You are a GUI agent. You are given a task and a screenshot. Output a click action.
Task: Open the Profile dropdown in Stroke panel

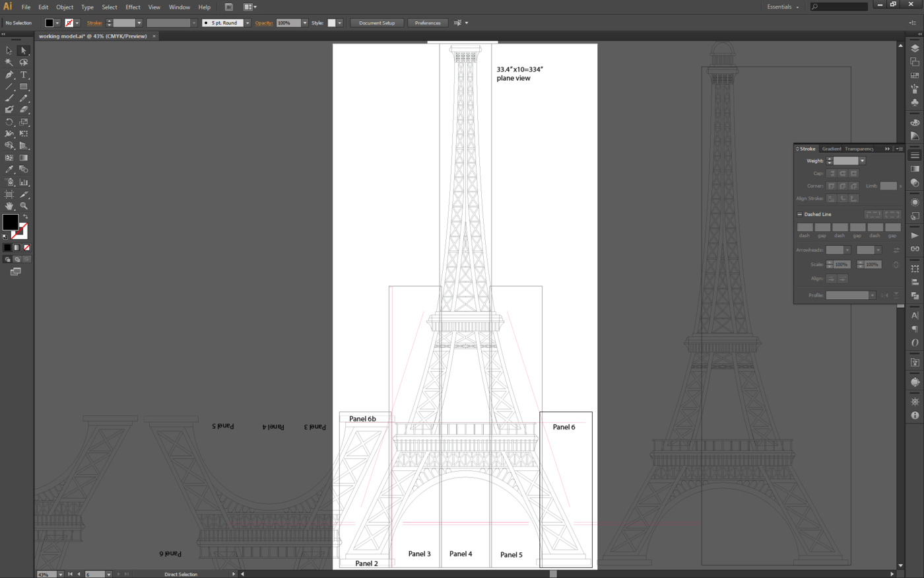pos(872,295)
